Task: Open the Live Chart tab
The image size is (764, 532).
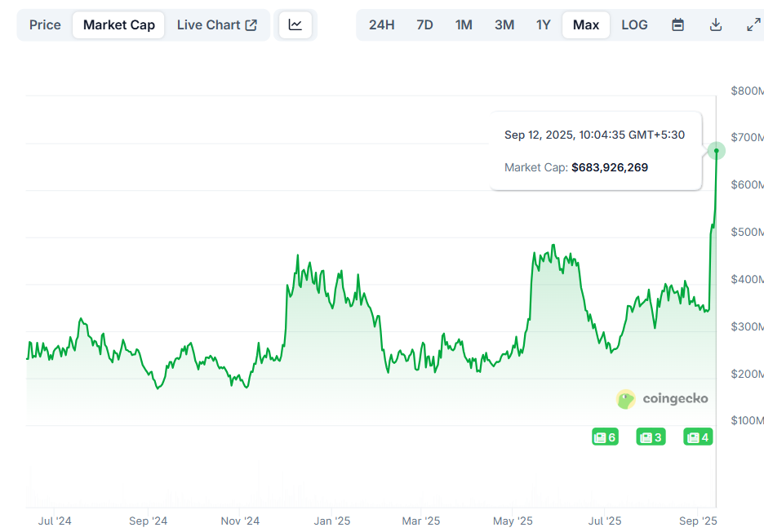Action: (210, 24)
